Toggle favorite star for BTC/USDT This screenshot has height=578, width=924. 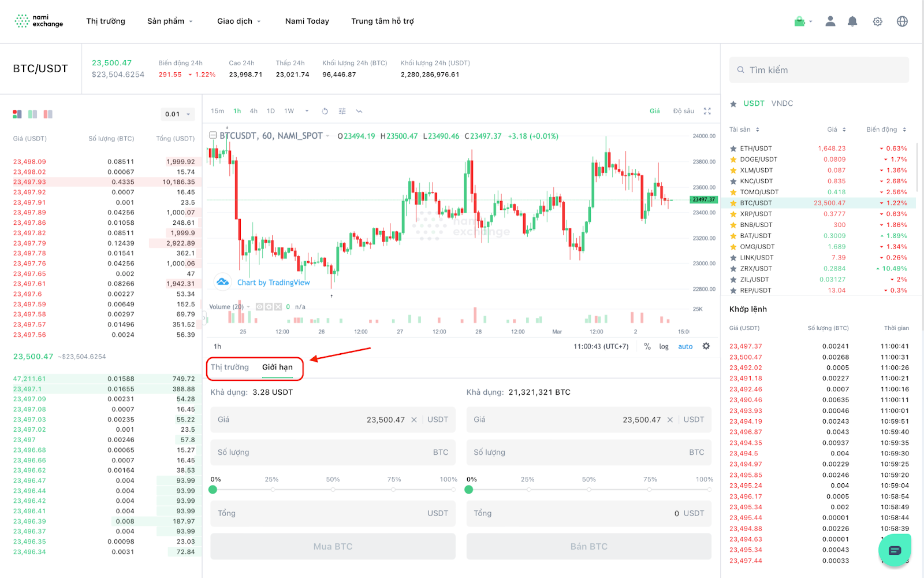(733, 203)
